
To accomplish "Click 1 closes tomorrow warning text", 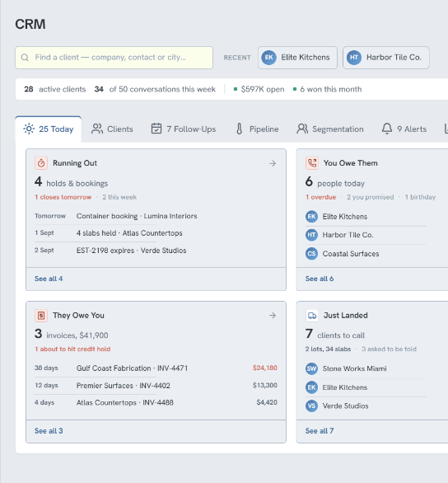I will (63, 197).
